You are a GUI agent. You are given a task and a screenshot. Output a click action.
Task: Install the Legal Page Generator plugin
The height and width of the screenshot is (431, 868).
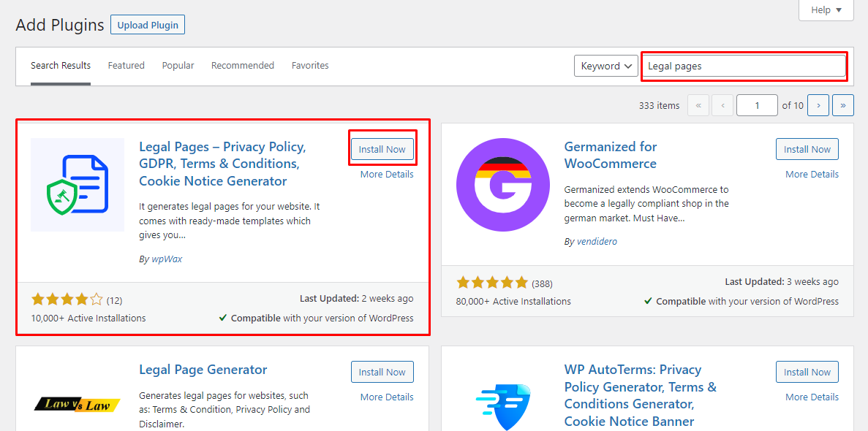(x=382, y=373)
